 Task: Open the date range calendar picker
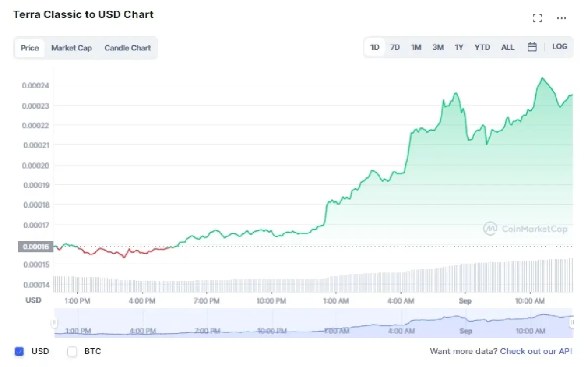[x=532, y=47]
